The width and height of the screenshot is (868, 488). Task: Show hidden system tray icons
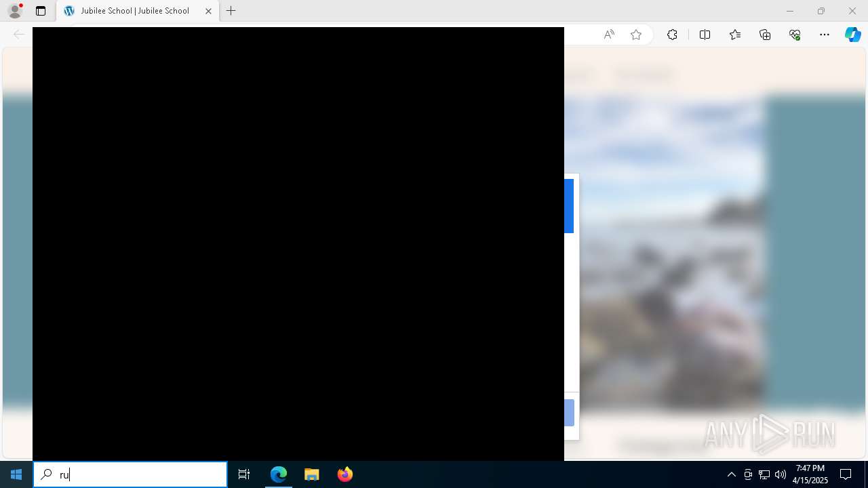731,474
